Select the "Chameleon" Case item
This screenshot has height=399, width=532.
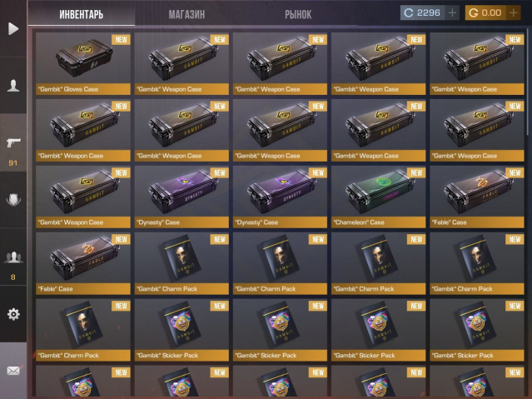point(378,197)
